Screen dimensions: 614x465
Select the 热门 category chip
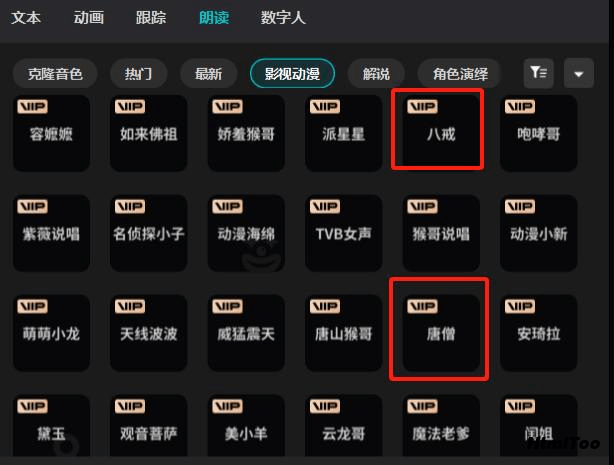click(139, 74)
